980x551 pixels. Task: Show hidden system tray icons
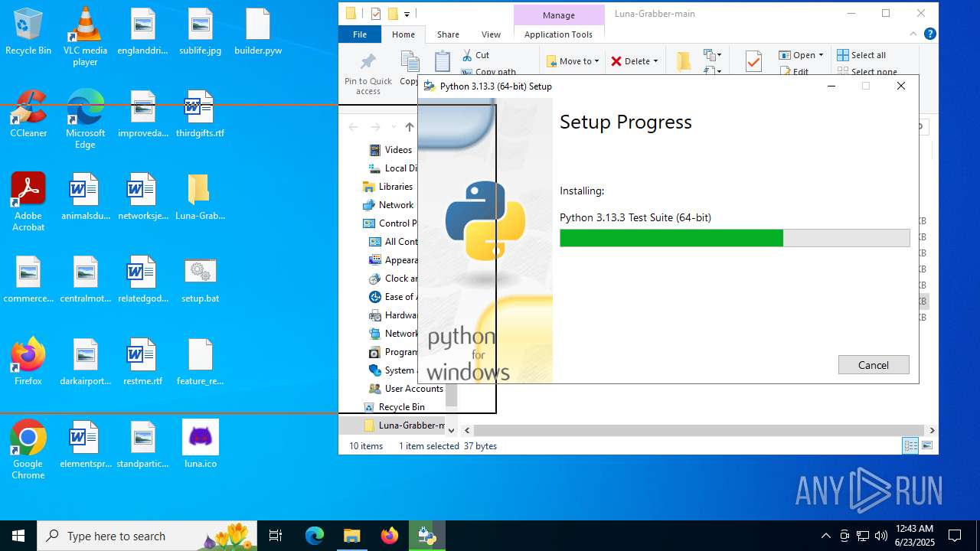(x=825, y=536)
